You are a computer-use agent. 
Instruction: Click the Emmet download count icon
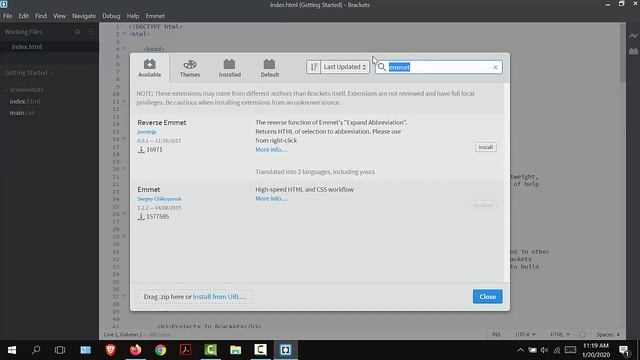[141, 217]
